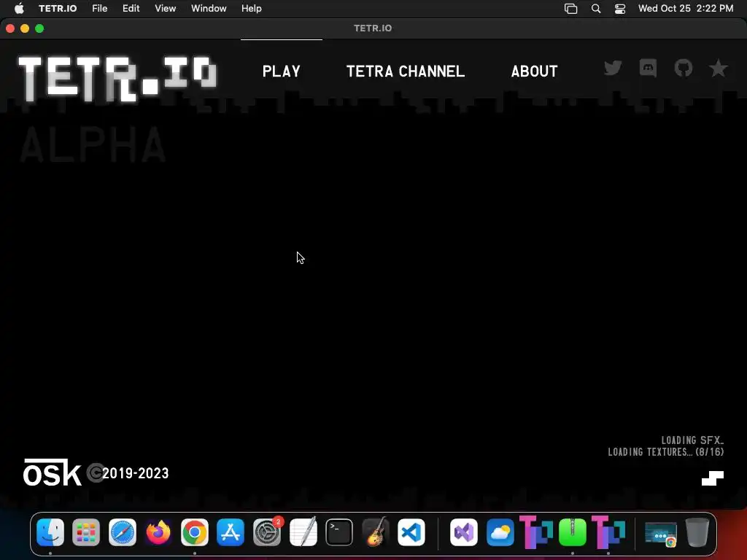Screen dimensions: 747x560
Task: Open the Edit menu
Action: (131, 8)
